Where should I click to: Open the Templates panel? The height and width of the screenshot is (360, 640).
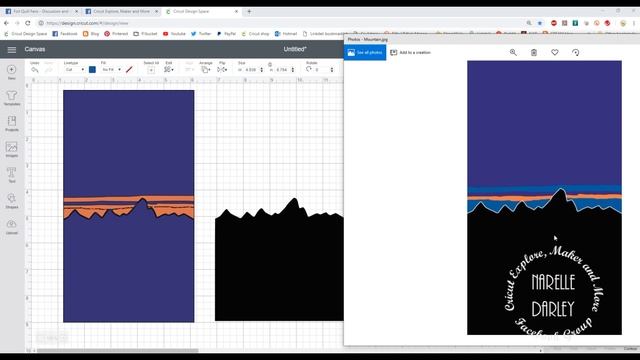pyautogui.click(x=11, y=98)
